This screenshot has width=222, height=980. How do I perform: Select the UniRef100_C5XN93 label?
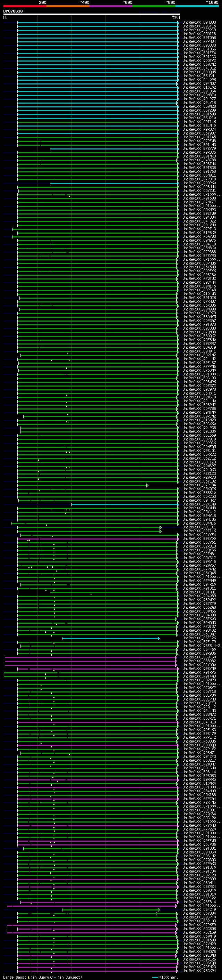point(199,210)
